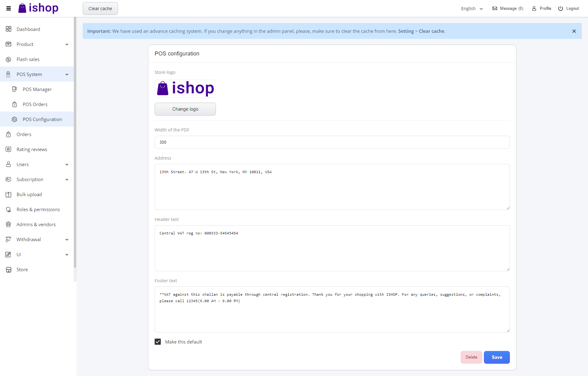Uncheck the Make this default checkbox
Viewport: 588px width, 376px height.
pos(158,342)
